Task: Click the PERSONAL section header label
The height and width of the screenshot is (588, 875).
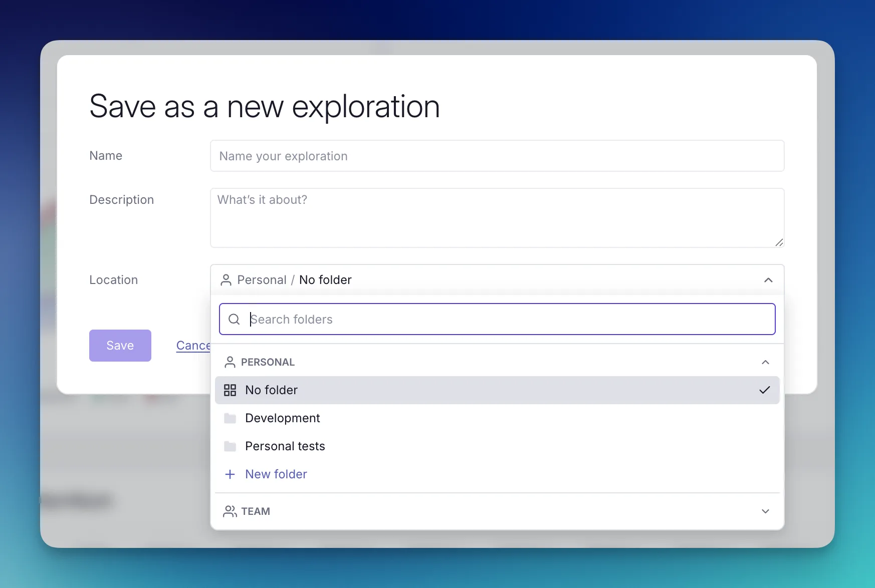Action: (x=268, y=362)
